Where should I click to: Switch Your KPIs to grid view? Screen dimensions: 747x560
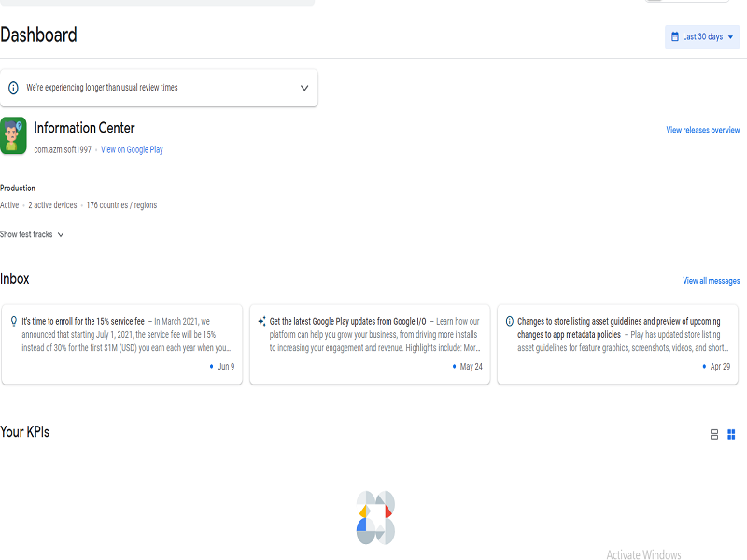pyautogui.click(x=731, y=434)
